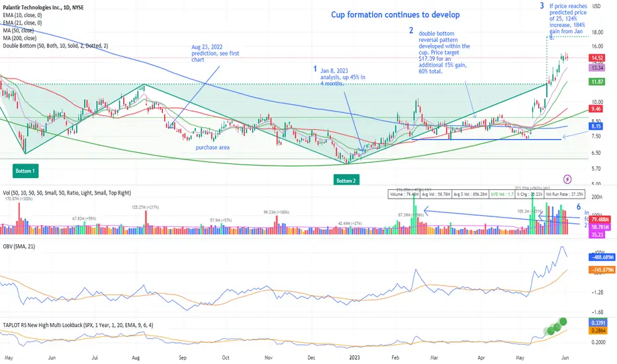Click the blue -488.689M OBV label

(602, 257)
